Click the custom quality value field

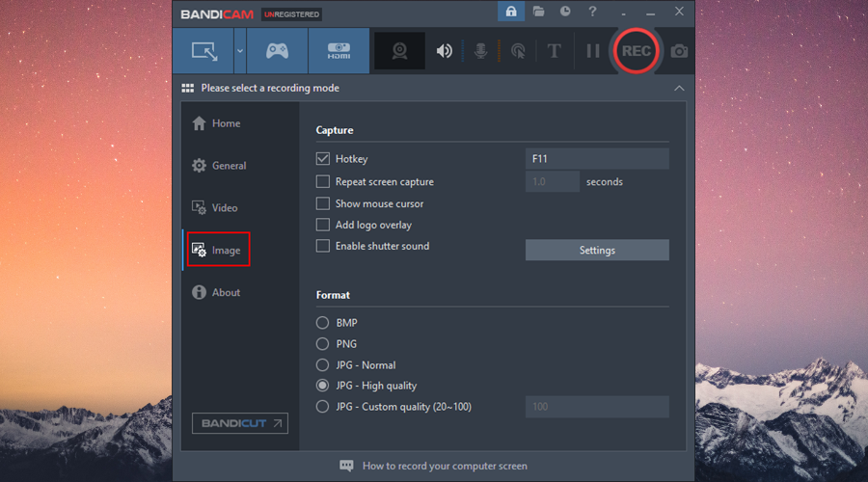point(597,407)
